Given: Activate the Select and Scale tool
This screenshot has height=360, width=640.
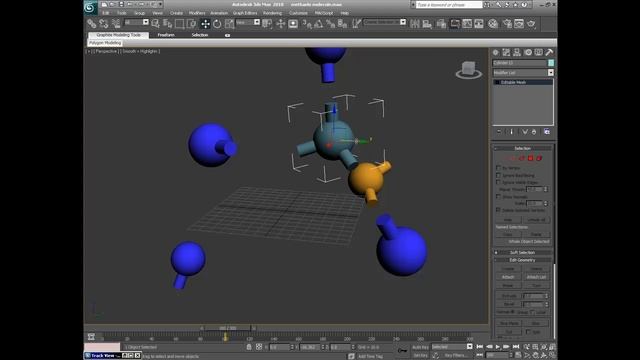Looking at the screenshot, I should pyautogui.click(x=229, y=24).
